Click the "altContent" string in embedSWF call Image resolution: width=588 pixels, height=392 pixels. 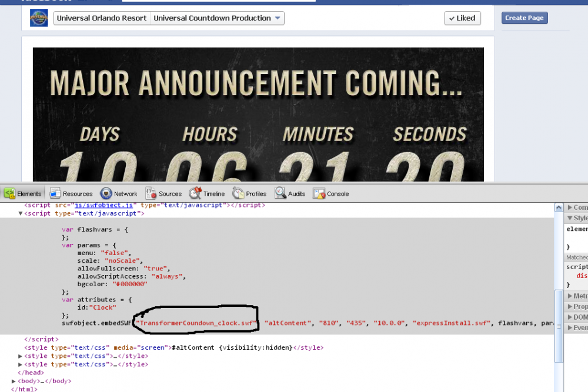click(x=288, y=323)
